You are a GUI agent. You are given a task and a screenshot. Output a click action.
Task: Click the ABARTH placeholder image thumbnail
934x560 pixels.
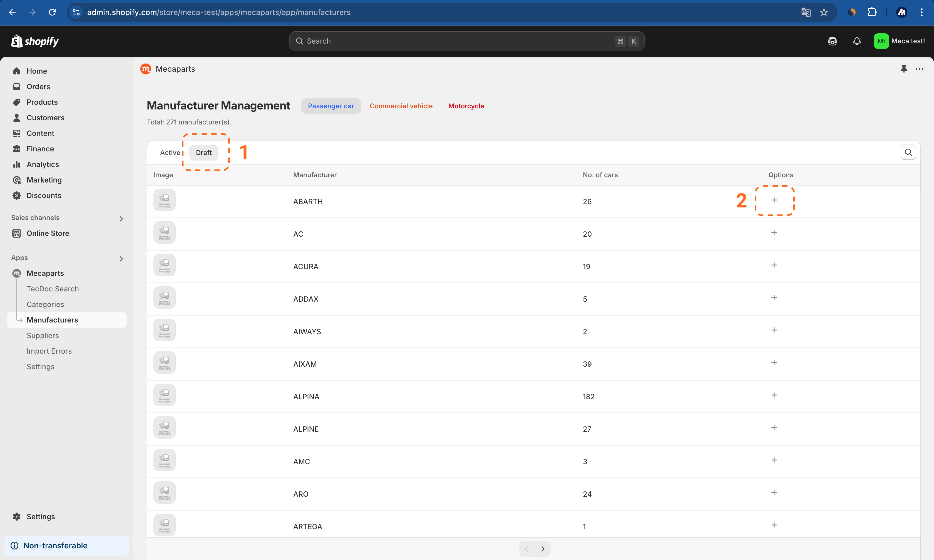coord(164,200)
